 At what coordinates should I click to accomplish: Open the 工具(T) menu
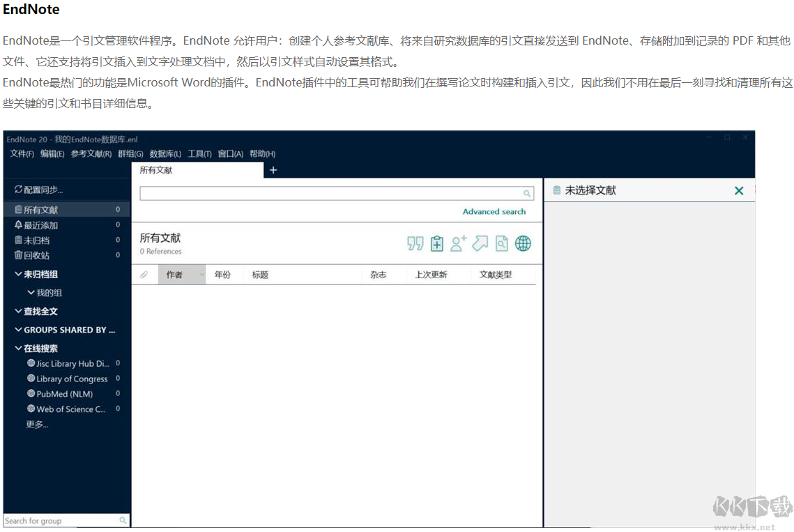tap(199, 153)
